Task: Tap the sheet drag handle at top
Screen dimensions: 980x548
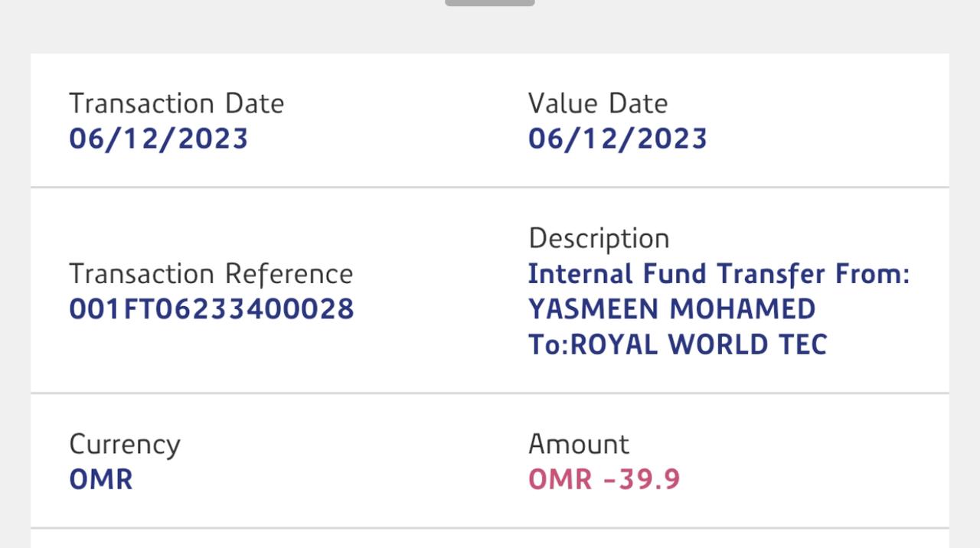Action: click(490, 3)
